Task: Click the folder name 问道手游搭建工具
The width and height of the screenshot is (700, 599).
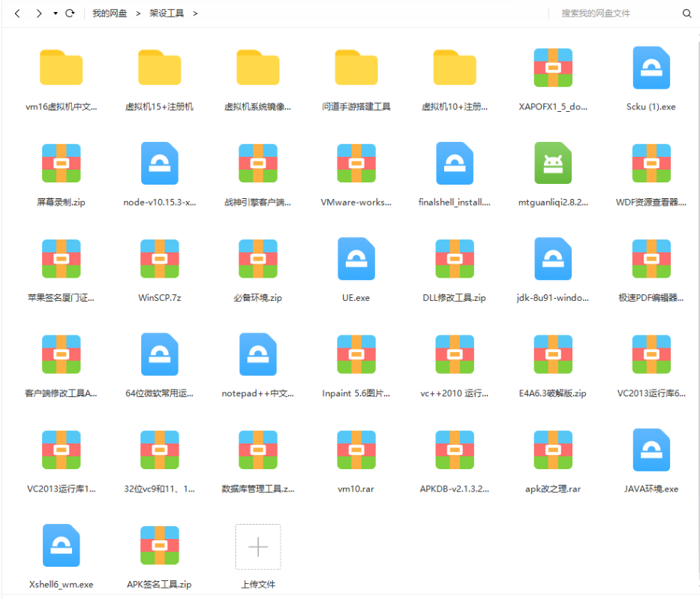Action: pos(356,107)
